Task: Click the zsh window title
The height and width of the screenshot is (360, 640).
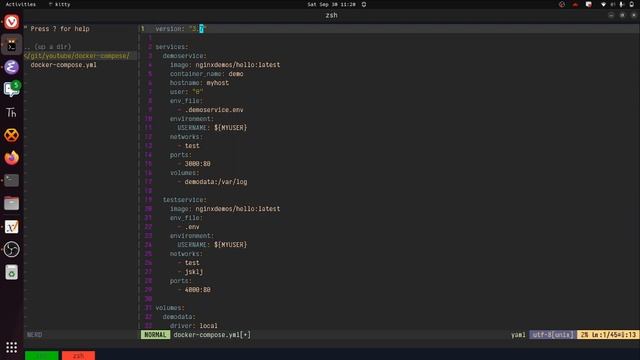Action: tap(331, 15)
